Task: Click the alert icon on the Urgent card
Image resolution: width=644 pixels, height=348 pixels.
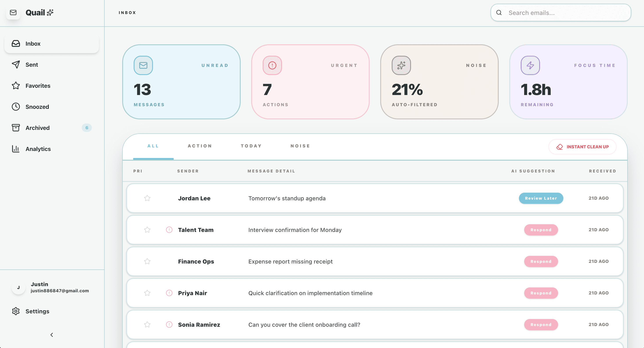Action: (272, 65)
